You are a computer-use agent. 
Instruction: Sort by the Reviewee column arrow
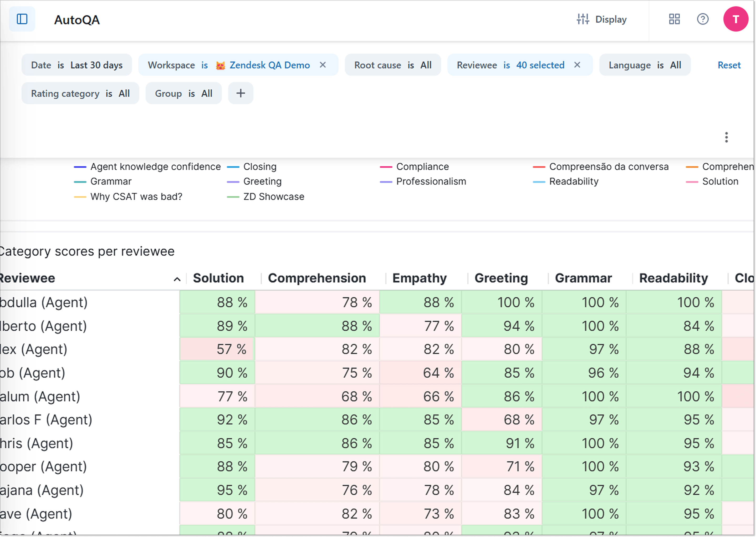point(177,279)
